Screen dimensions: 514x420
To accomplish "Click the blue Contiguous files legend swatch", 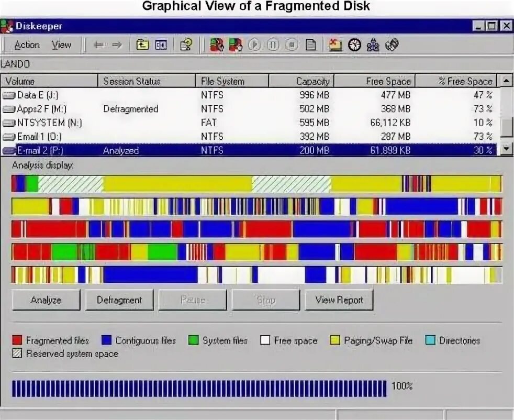I will [x=107, y=340].
